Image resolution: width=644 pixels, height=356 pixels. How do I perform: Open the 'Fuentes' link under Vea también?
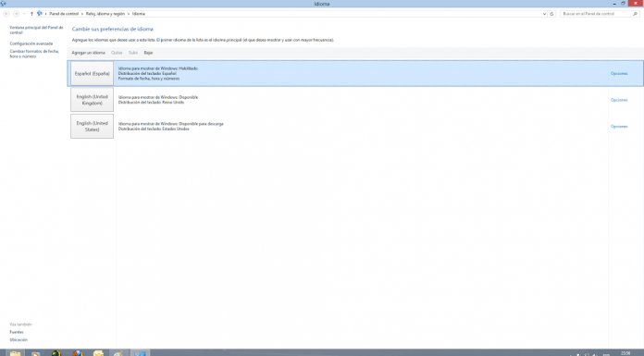pos(17,332)
